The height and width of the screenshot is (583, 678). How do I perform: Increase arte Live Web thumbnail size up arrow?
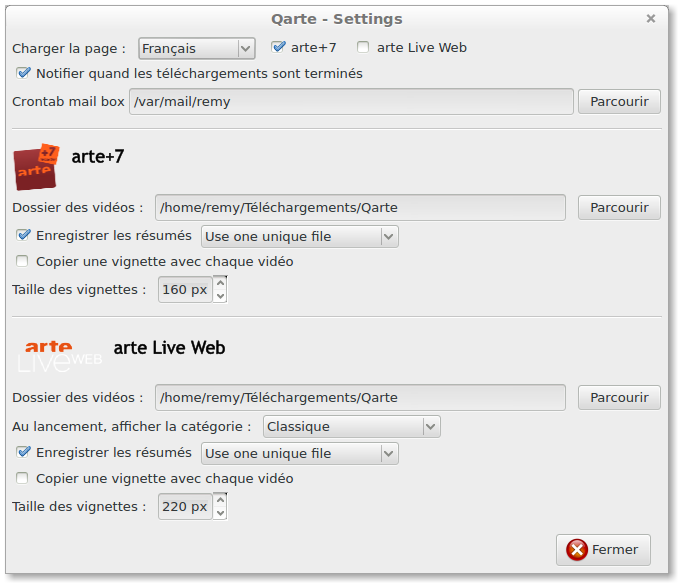pos(220,500)
